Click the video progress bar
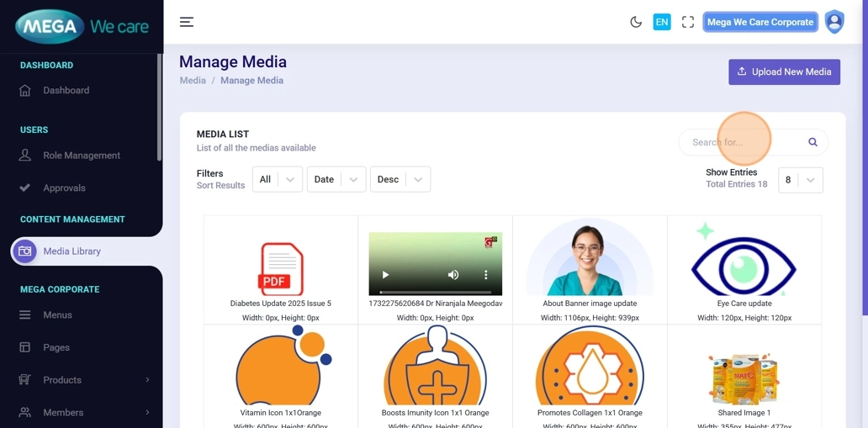Screen dimensions: 868x428 click(x=435, y=292)
